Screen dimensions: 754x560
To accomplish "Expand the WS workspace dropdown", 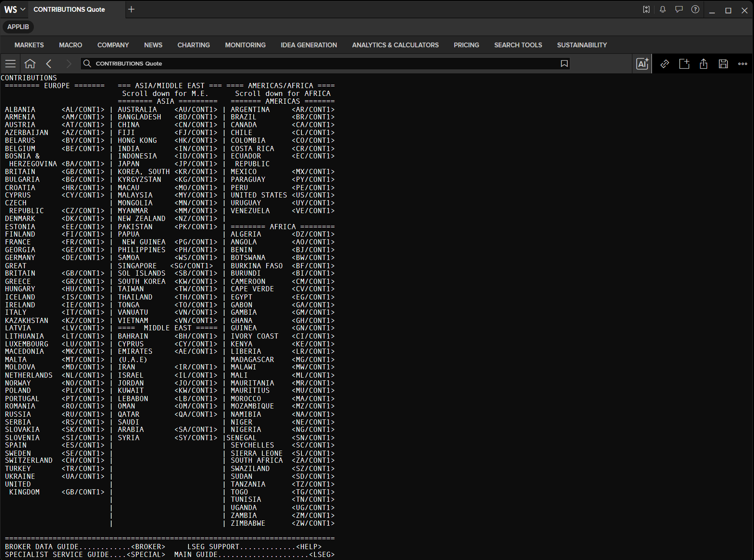I will point(15,10).
